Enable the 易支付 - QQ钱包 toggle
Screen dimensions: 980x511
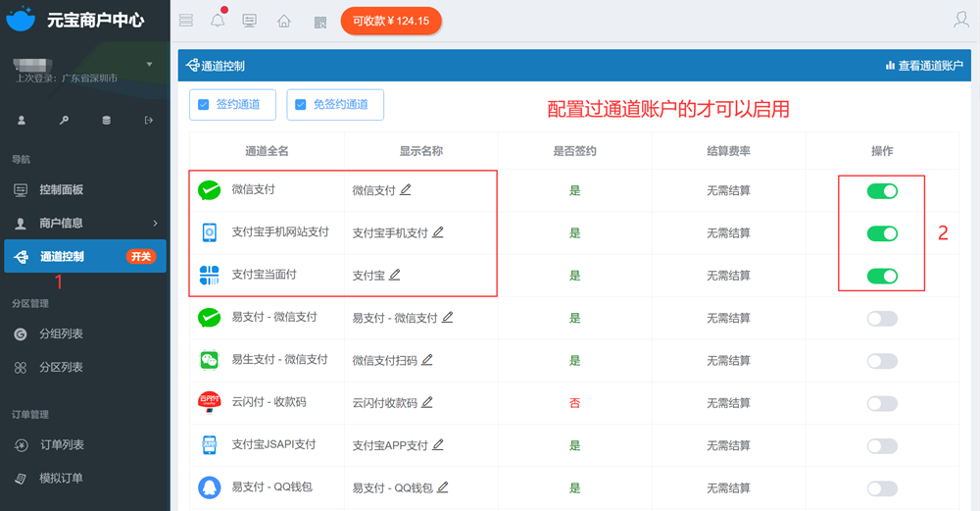point(882,488)
